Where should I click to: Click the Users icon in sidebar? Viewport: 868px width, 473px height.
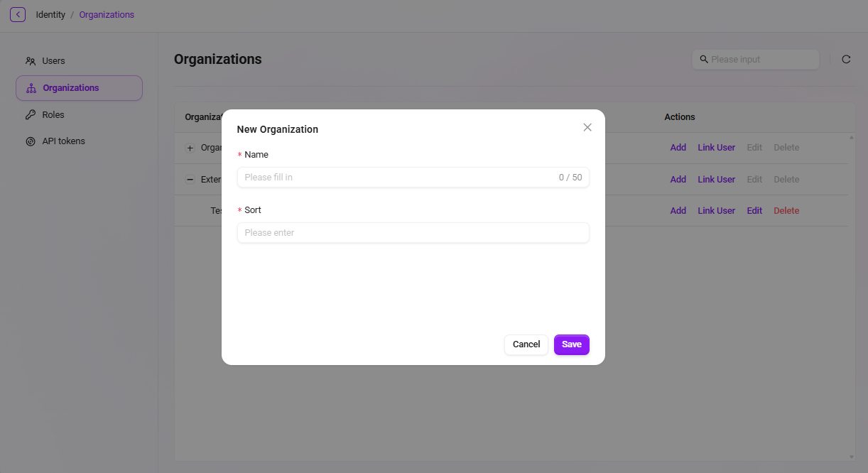pos(31,61)
